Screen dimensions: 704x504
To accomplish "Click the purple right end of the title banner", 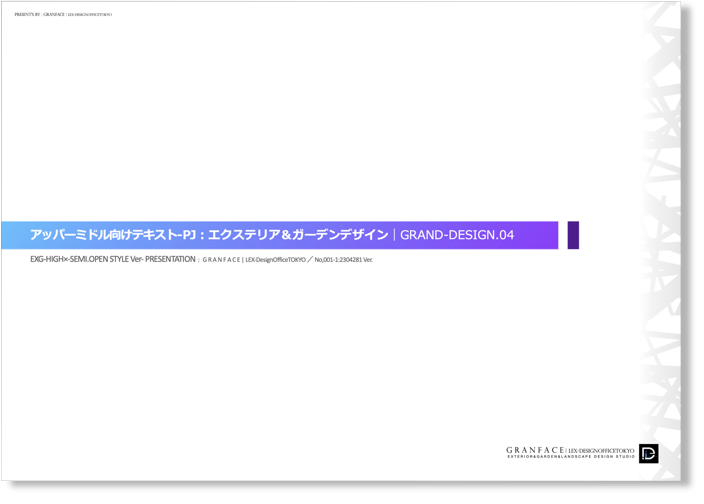I will click(545, 235).
